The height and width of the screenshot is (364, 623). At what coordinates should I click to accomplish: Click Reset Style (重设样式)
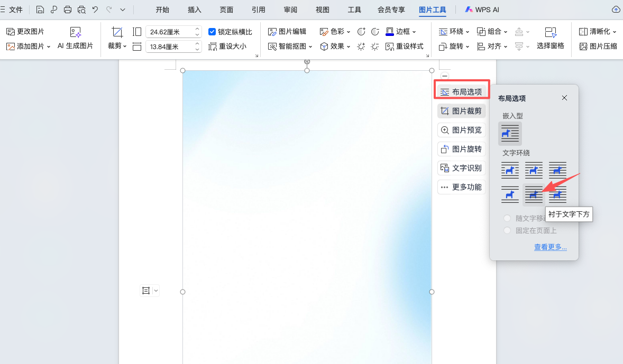405,46
